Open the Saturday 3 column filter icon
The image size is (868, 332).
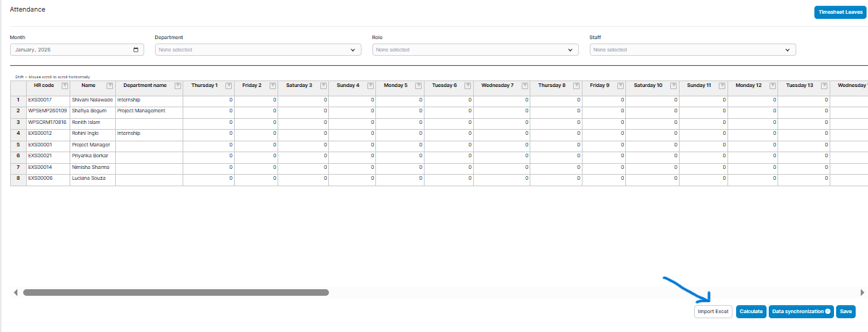point(323,86)
